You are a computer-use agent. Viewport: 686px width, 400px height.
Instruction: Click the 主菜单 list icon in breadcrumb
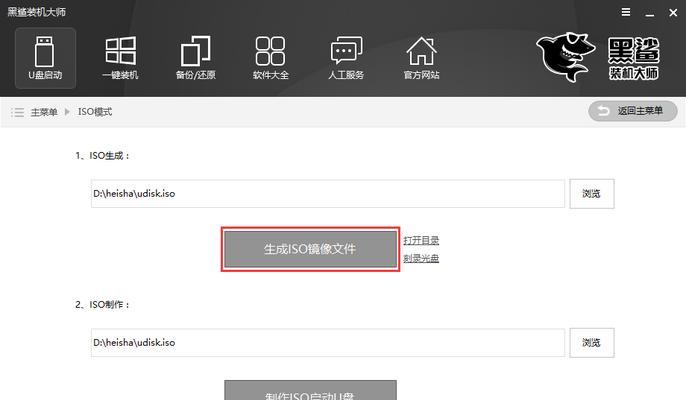18,112
